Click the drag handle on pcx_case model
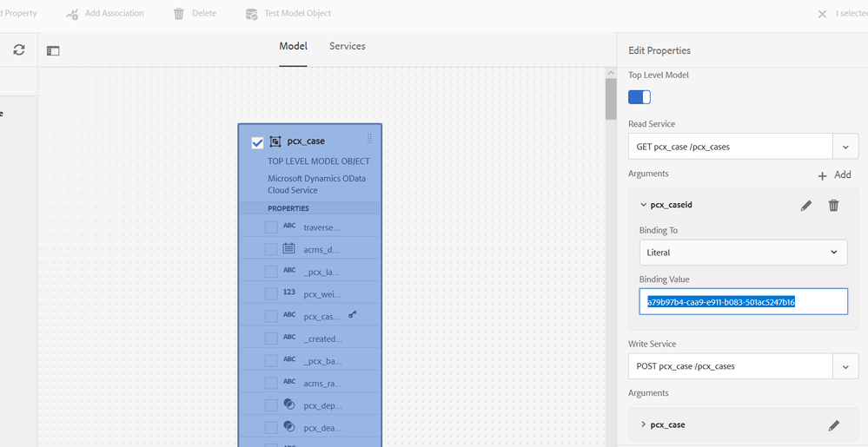 [x=370, y=140]
